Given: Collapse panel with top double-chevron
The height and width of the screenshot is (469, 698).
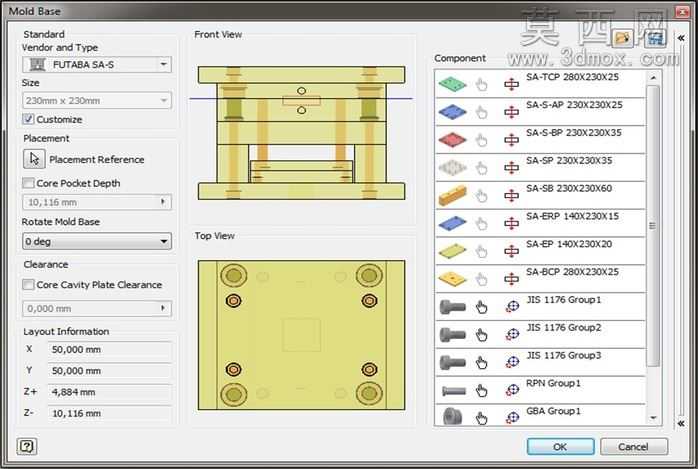Looking at the screenshot, I should (x=681, y=38).
